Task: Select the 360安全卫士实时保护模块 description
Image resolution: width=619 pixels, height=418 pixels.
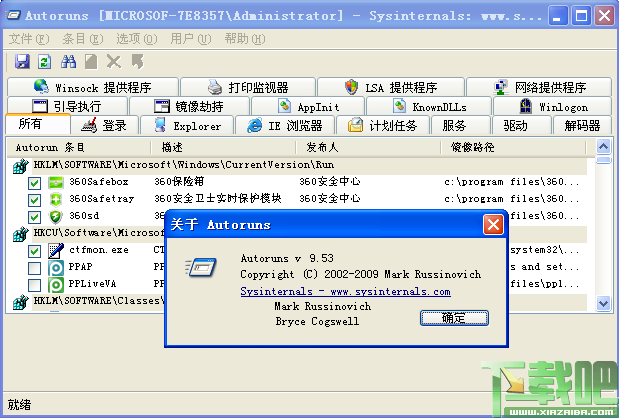Action: [218, 199]
